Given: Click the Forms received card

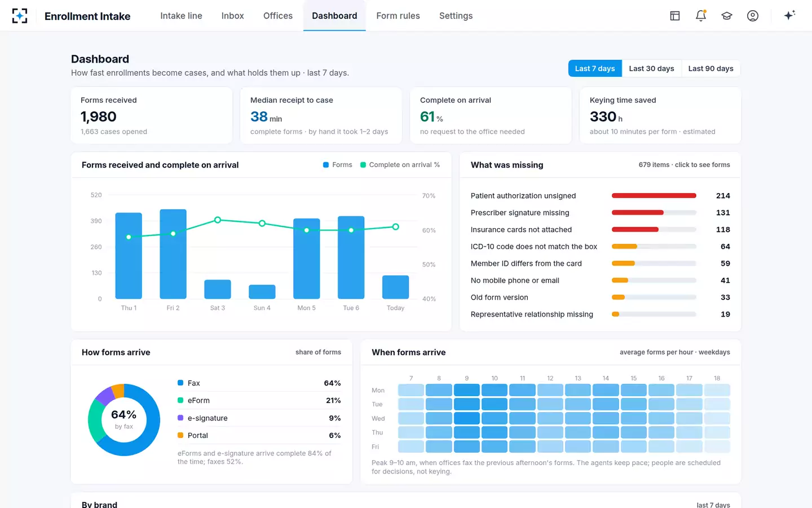Looking at the screenshot, I should click(152, 115).
